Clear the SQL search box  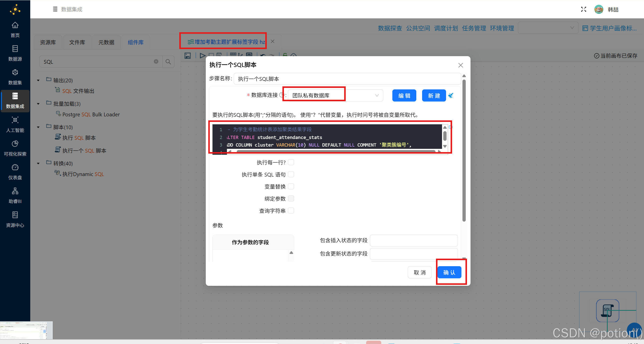click(156, 61)
